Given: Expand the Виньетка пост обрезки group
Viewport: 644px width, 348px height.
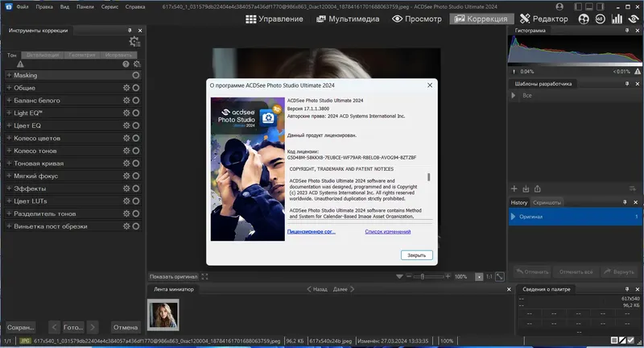Looking at the screenshot, I should point(9,226).
